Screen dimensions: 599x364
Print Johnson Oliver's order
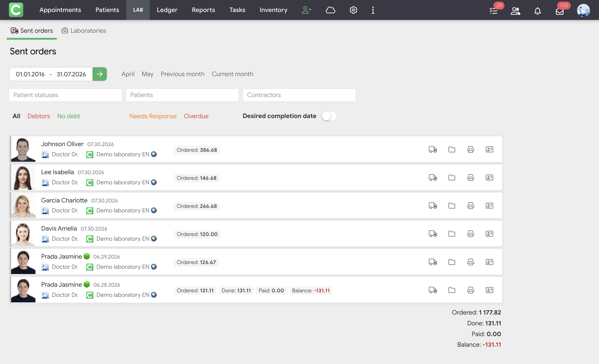[x=470, y=149]
